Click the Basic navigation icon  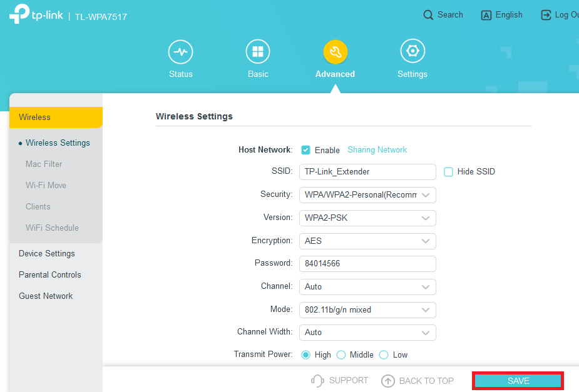258,52
